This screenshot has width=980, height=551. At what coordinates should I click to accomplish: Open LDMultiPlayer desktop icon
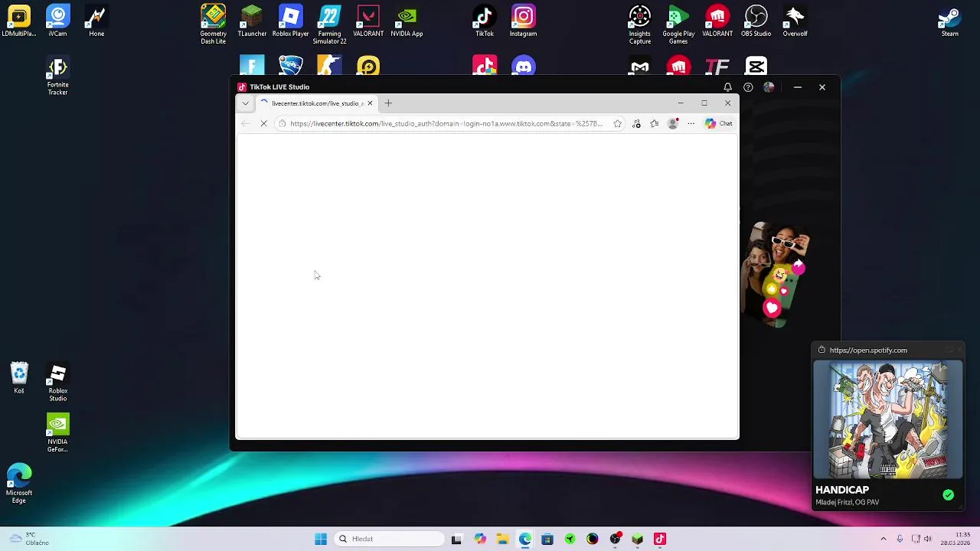pos(19,21)
